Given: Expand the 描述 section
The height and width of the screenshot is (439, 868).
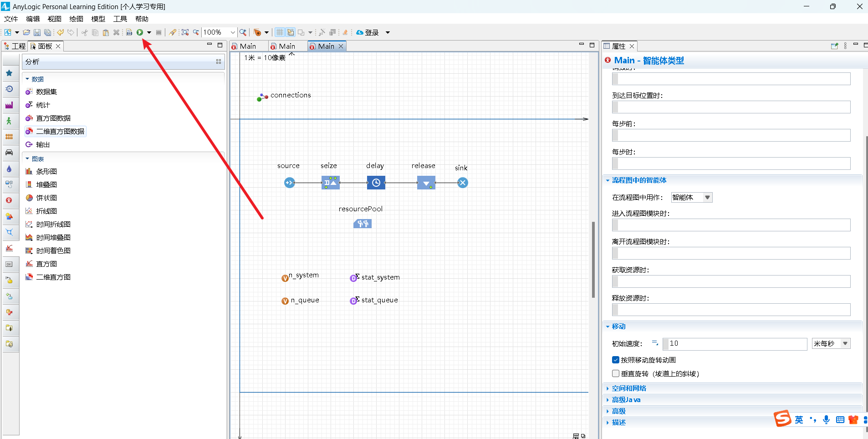Looking at the screenshot, I should [x=608, y=423].
